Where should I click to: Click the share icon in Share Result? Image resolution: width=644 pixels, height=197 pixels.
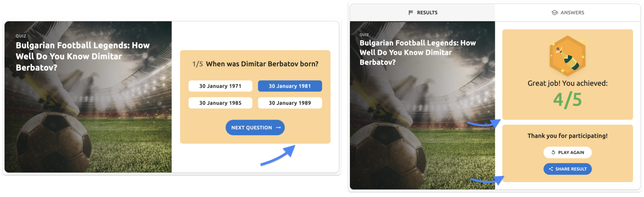tap(551, 169)
